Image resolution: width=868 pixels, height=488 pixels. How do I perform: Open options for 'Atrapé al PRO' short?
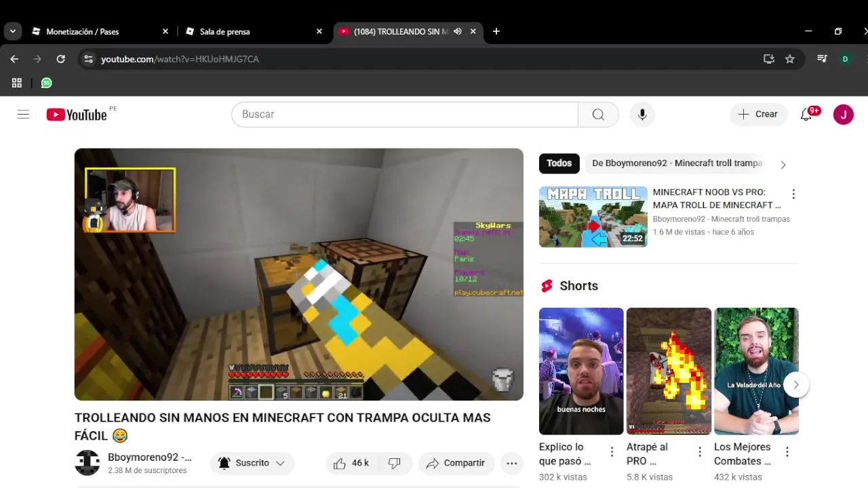pyautogui.click(x=700, y=452)
